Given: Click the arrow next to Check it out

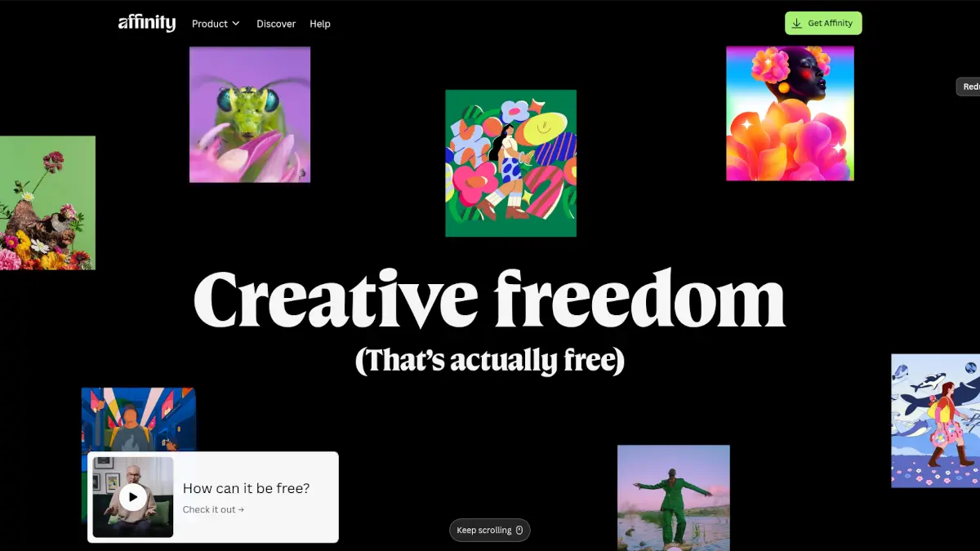Looking at the screenshot, I should coord(241,509).
